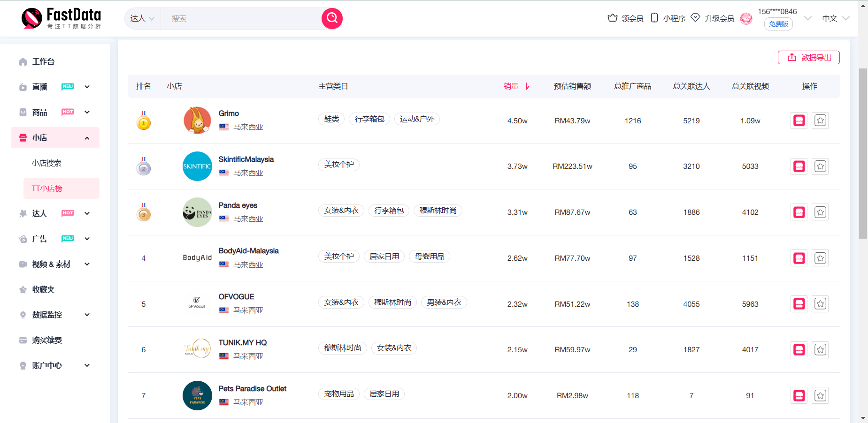
Task: Expand the 账户中心 sidebar menu
Action: click(x=87, y=365)
